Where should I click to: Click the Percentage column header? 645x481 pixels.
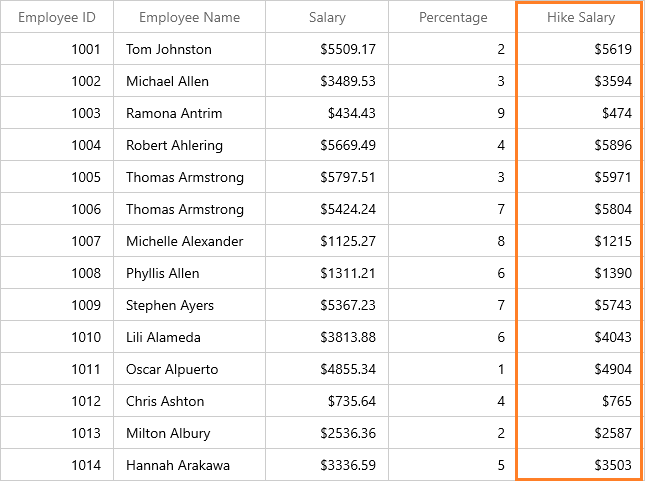pos(453,17)
